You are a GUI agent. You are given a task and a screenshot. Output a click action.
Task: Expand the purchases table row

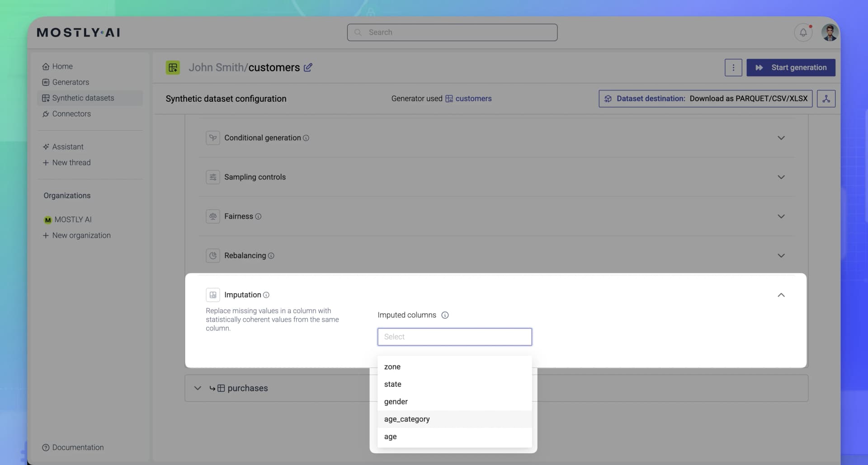198,388
